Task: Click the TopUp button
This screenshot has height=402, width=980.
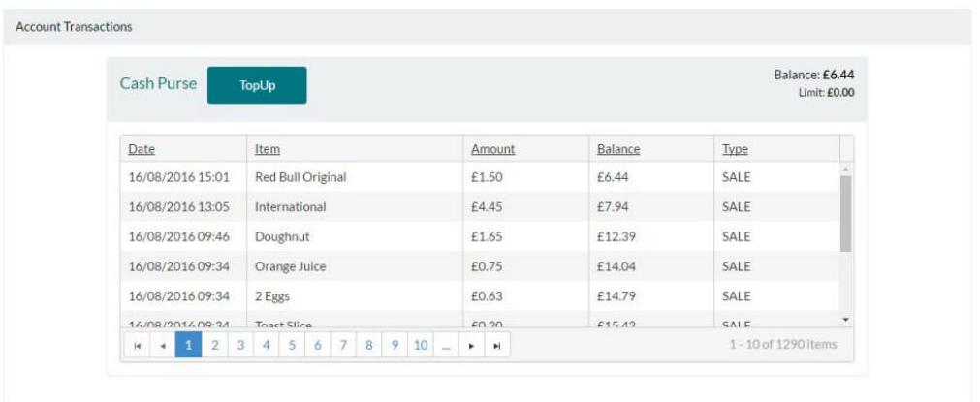Action: [x=257, y=85]
